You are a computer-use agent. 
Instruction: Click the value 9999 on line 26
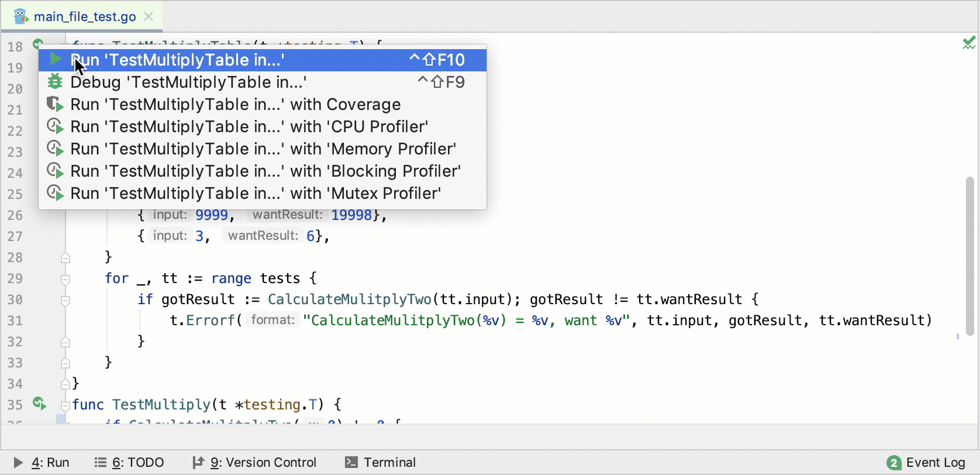point(211,215)
